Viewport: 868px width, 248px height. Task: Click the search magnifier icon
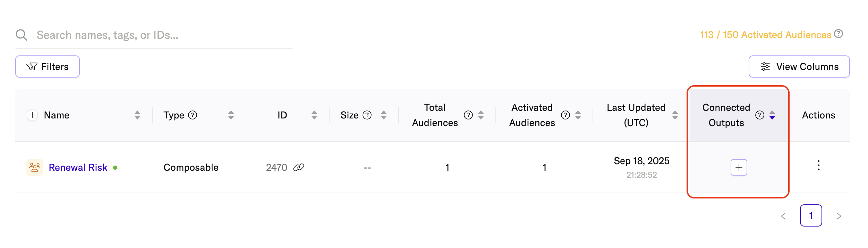click(22, 35)
